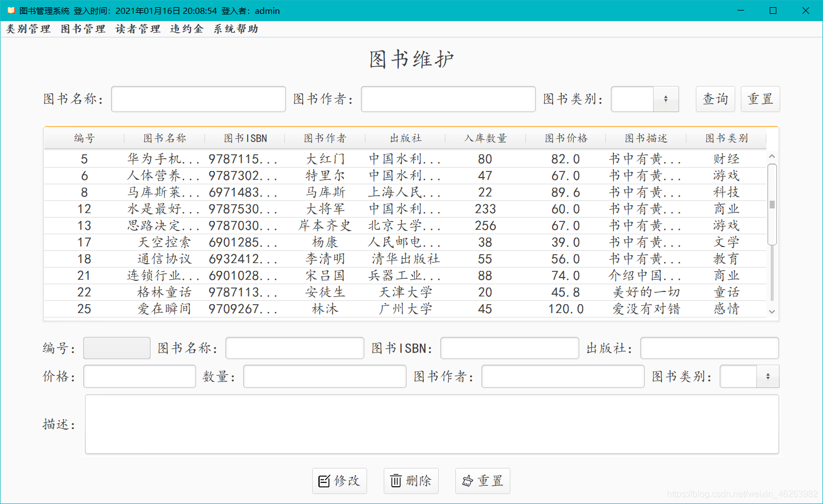Open the 违约金 menu

[187, 29]
